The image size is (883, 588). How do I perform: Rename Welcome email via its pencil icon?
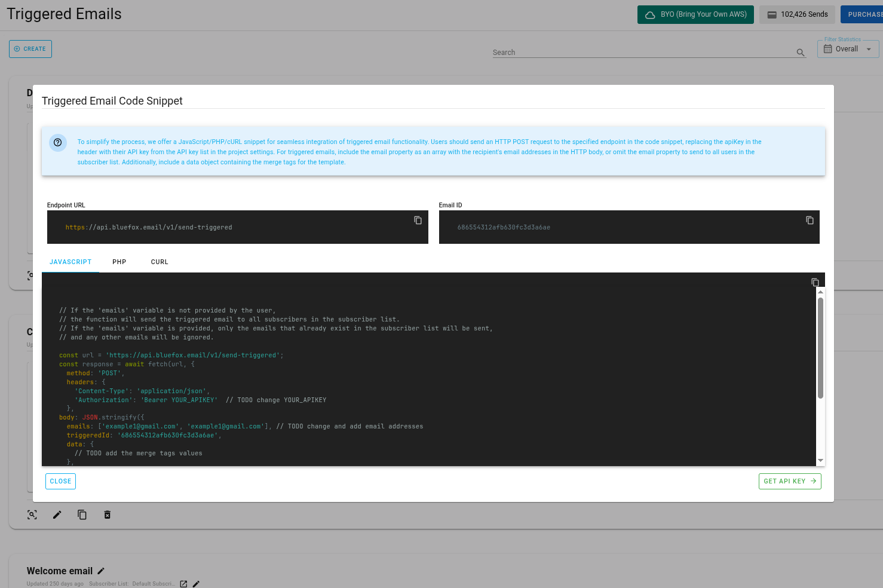point(101,571)
